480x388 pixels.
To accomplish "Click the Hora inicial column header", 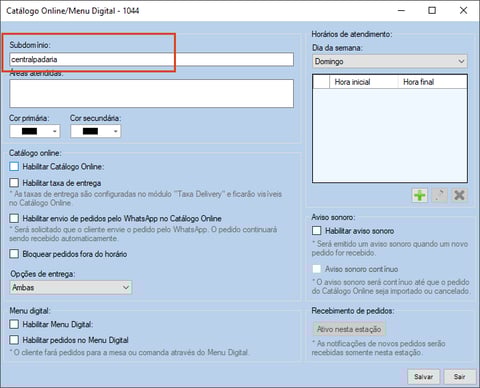I will [364, 82].
